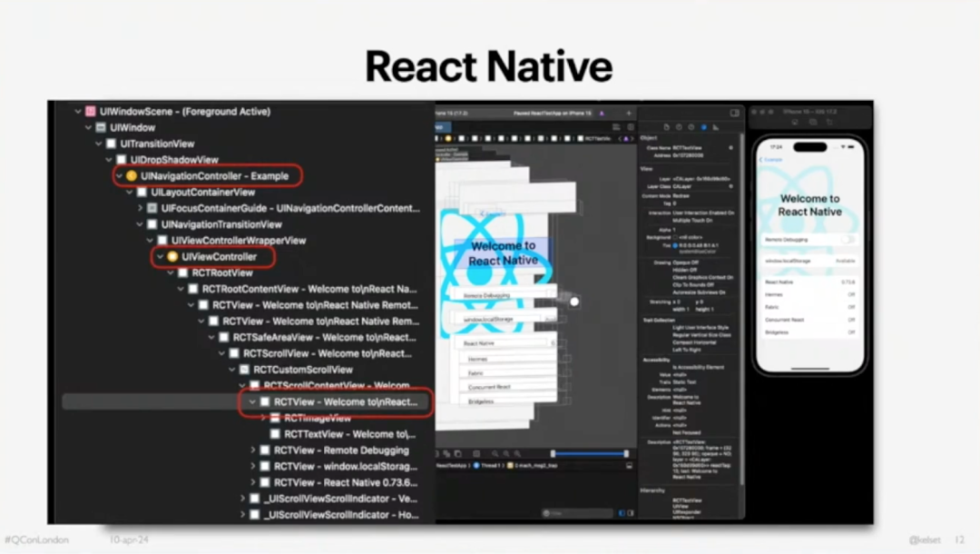Screen dimensions: 980x554
Task: Select the RCTScrollView - Welcome row
Action: [x=327, y=353]
